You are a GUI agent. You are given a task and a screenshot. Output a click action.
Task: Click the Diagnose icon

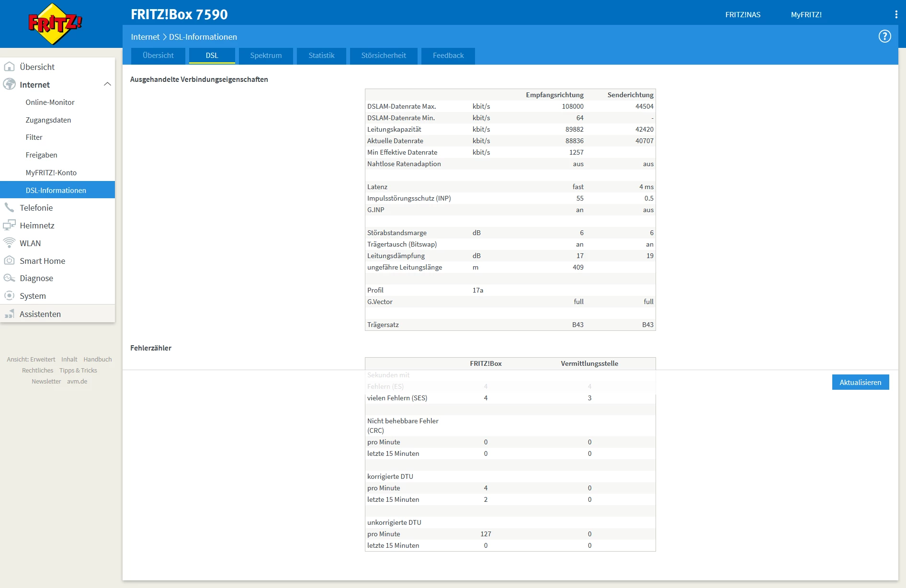tap(9, 278)
